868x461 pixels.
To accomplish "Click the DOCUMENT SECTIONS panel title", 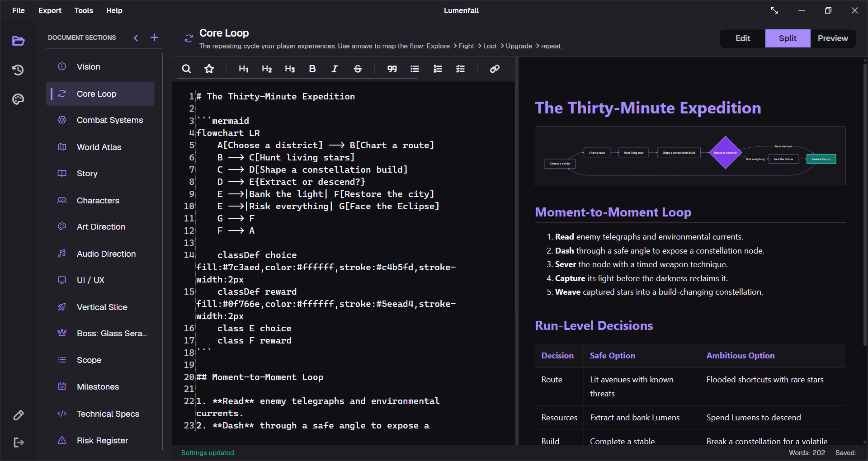I will [82, 38].
